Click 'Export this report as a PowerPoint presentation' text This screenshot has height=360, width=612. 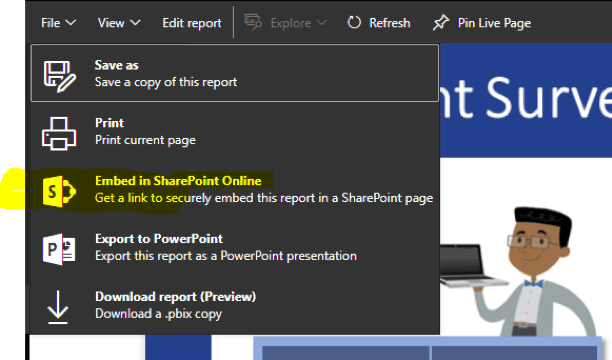click(x=226, y=256)
